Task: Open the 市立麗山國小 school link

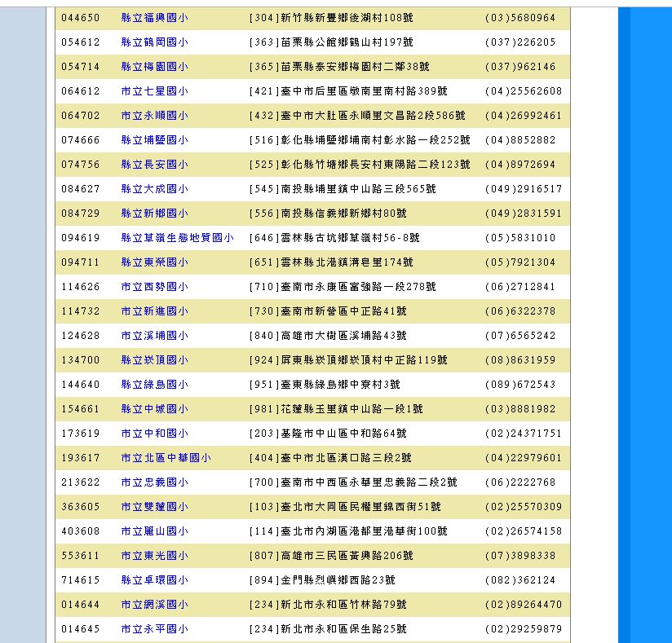Action: tap(154, 531)
